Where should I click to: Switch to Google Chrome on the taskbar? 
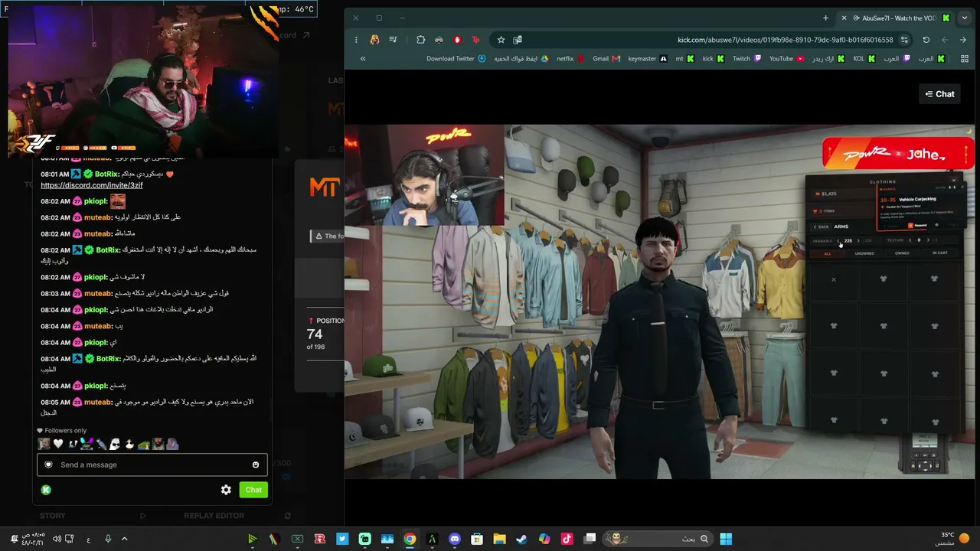click(x=410, y=539)
